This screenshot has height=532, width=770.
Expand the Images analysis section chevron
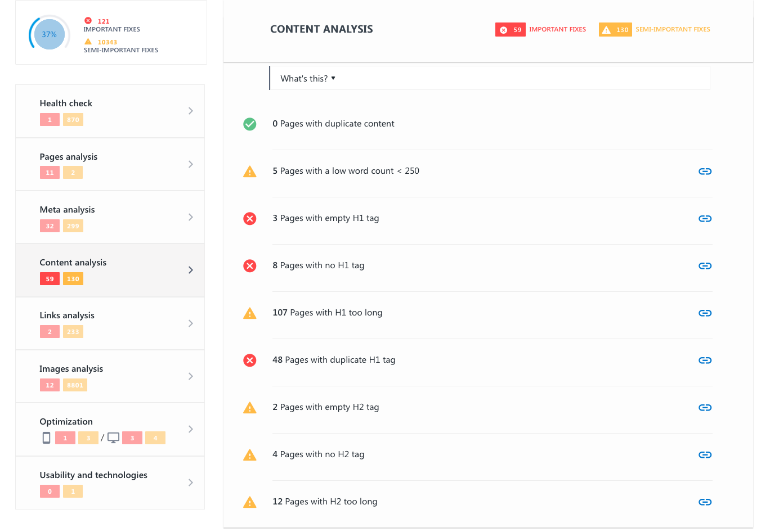point(190,376)
